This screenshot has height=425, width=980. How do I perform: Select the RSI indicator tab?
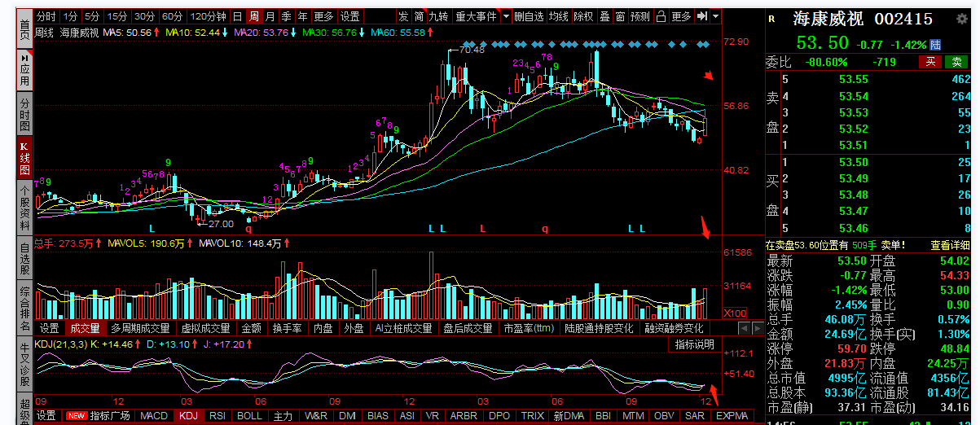pyautogui.click(x=218, y=416)
